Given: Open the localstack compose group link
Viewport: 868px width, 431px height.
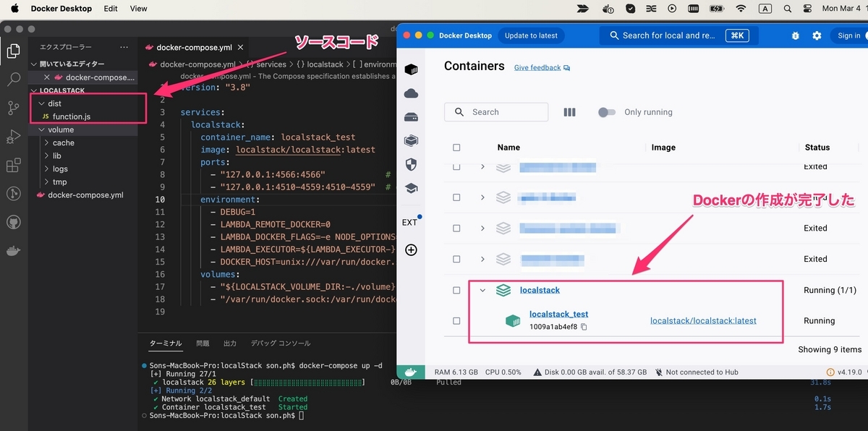Looking at the screenshot, I should pyautogui.click(x=540, y=290).
